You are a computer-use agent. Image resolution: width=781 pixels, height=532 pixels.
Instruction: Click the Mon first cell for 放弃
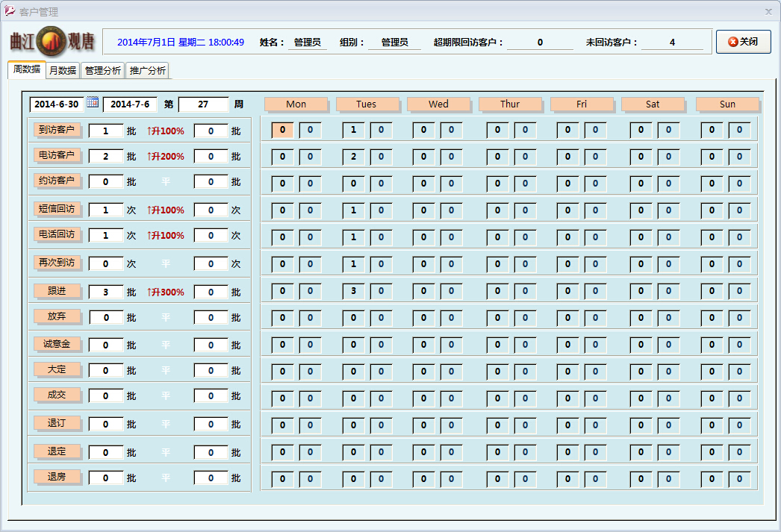click(x=282, y=318)
